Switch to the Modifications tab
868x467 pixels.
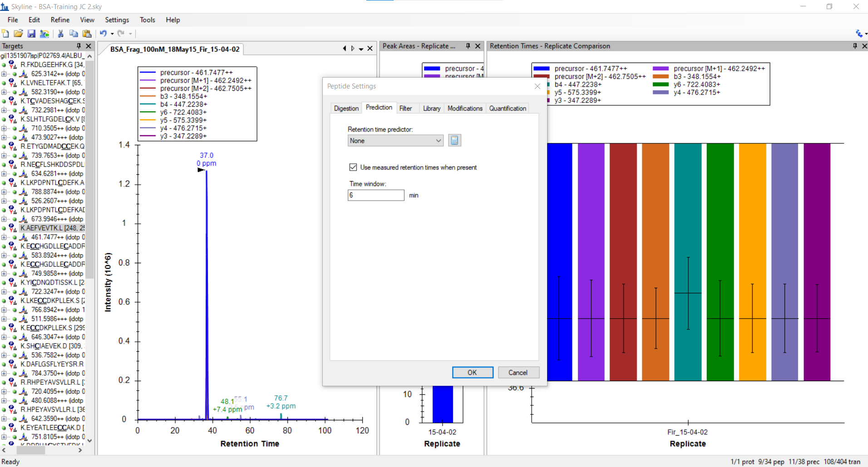pos(465,108)
